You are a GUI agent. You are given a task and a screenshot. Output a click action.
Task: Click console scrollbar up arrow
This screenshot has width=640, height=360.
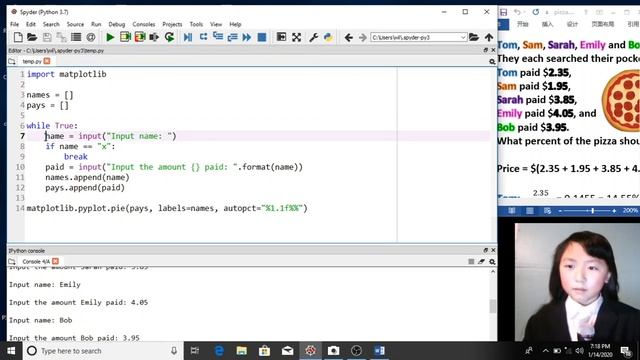click(493, 272)
